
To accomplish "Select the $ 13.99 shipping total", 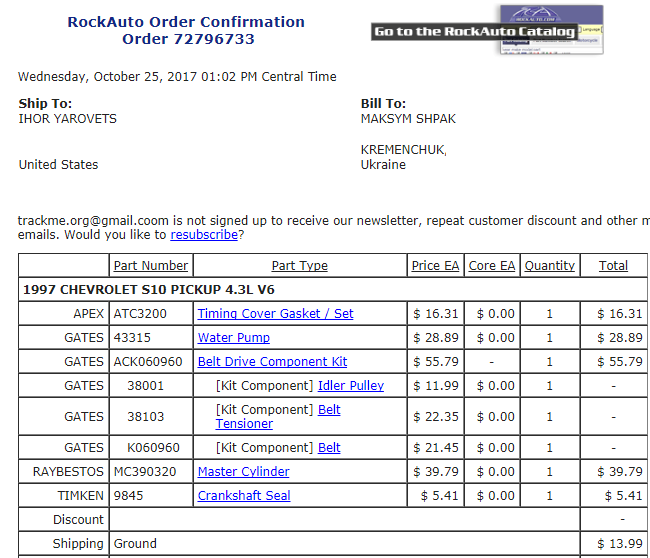I will (620, 544).
